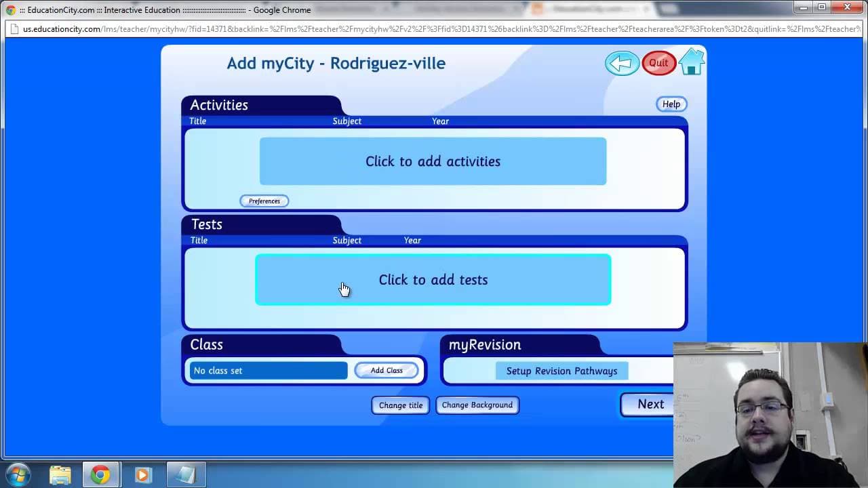Viewport: 868px width, 488px height.
Task: Click the Add myCity - Rodriguez-ville heading
Action: [x=336, y=63]
